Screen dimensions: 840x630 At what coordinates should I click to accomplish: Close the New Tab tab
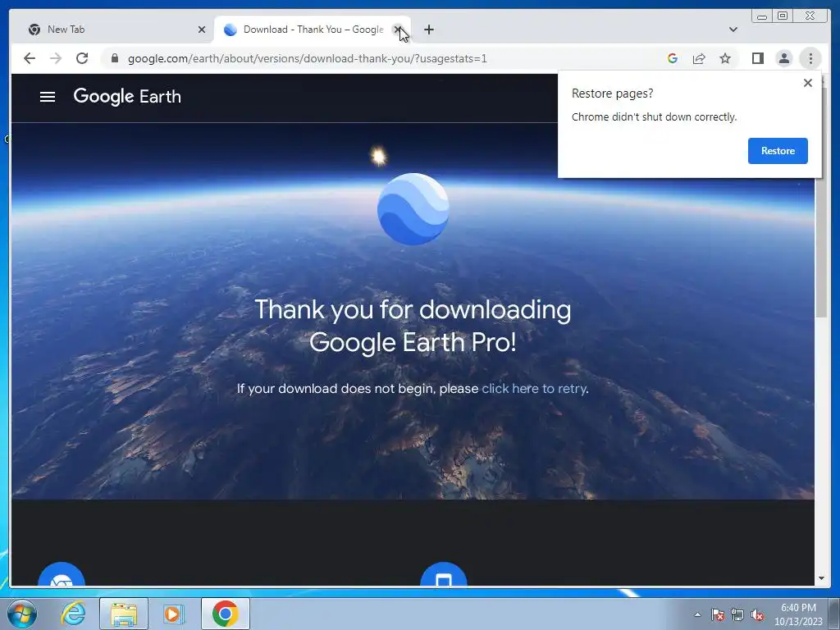point(202,30)
